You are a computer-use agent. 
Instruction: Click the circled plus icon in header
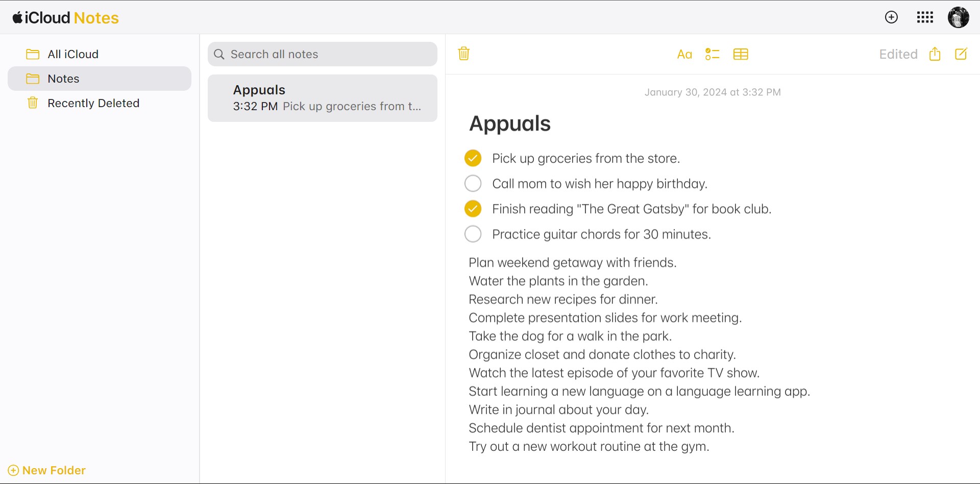coord(891,17)
